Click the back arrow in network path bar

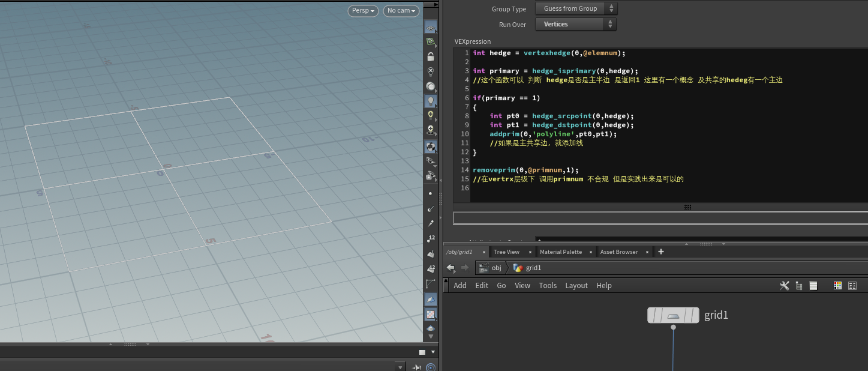click(451, 268)
